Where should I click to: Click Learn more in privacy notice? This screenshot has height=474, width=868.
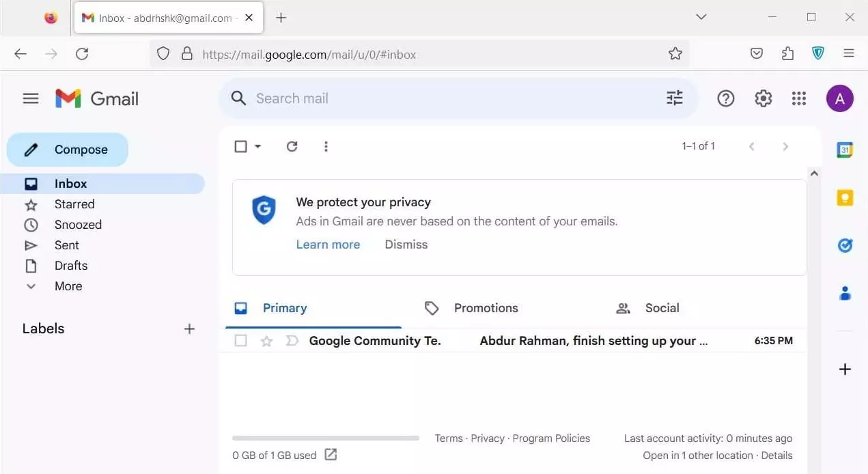pyautogui.click(x=328, y=245)
